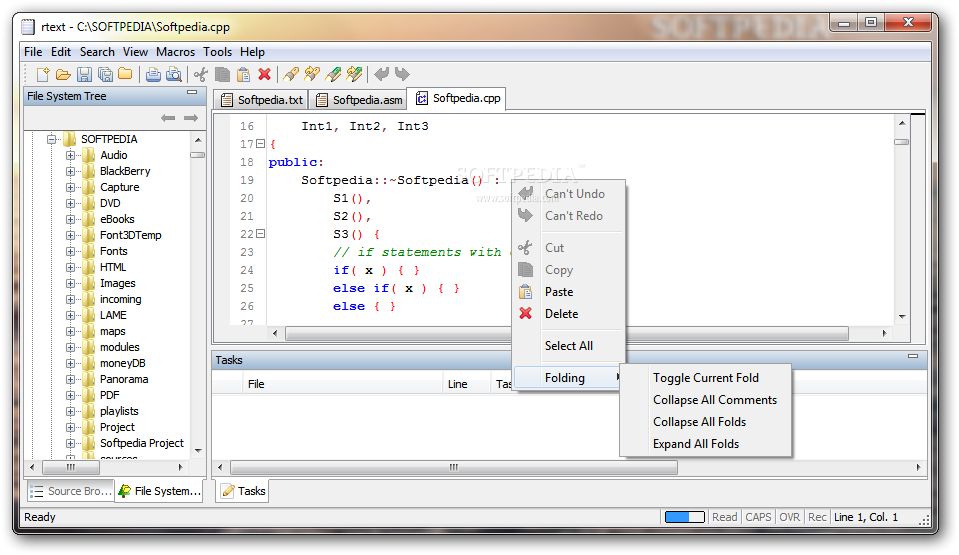Expand the BlackBerry folder

(70, 171)
